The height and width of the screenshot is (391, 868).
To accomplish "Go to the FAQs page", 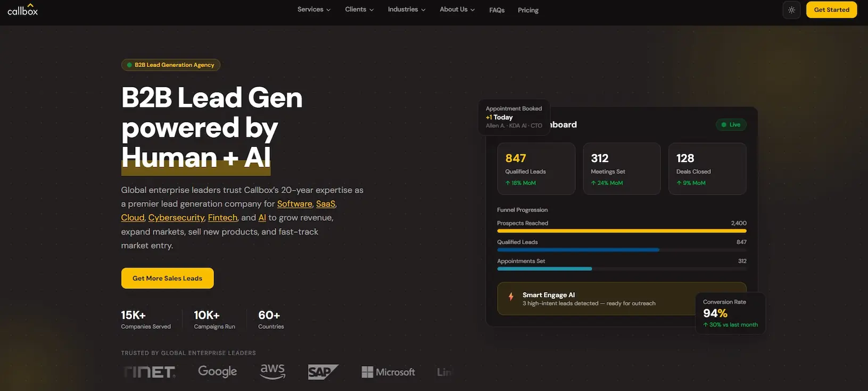I will (497, 10).
